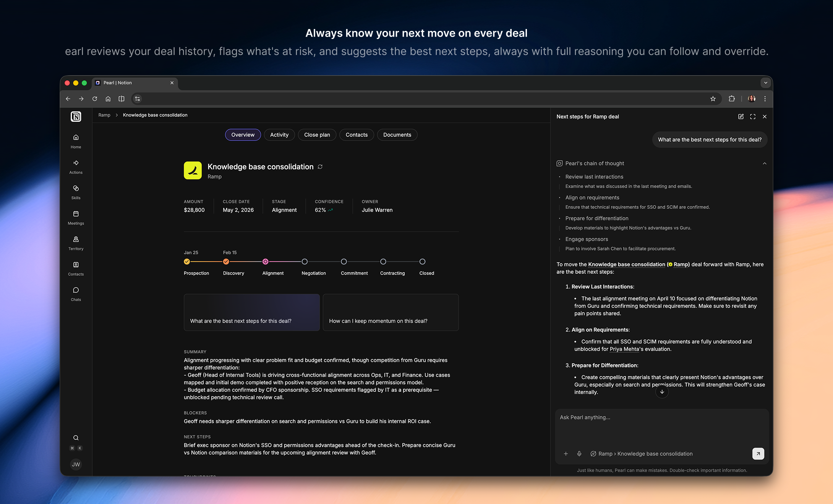Select the Commitment stage marker
833x504 pixels.
point(344,262)
